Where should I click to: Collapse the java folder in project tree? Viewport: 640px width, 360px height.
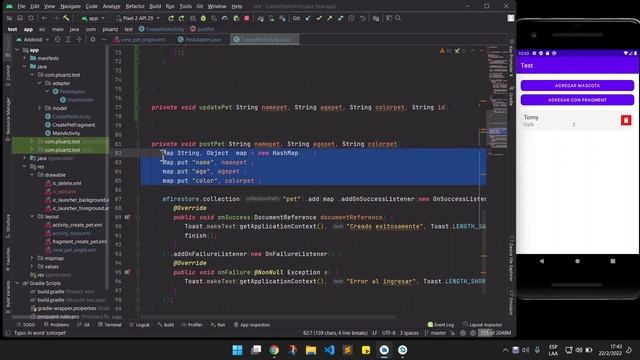pyautogui.click(x=24, y=67)
